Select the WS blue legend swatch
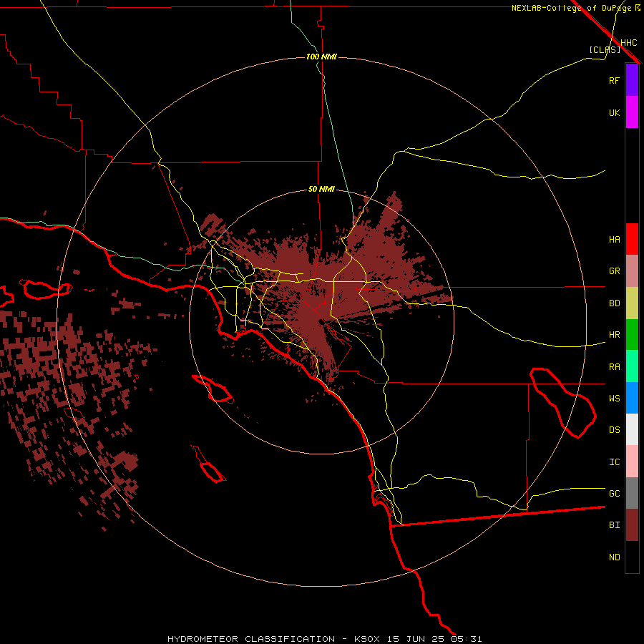644x644 pixels. click(x=632, y=398)
